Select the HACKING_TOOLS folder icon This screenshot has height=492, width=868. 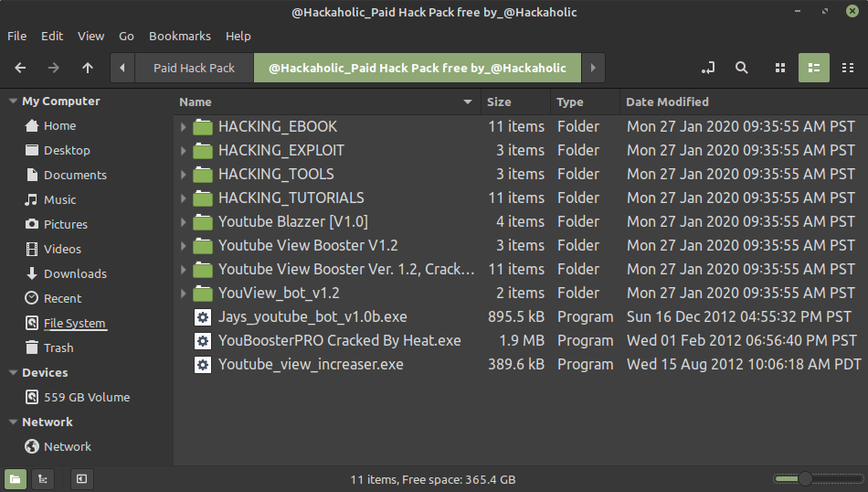click(x=203, y=175)
